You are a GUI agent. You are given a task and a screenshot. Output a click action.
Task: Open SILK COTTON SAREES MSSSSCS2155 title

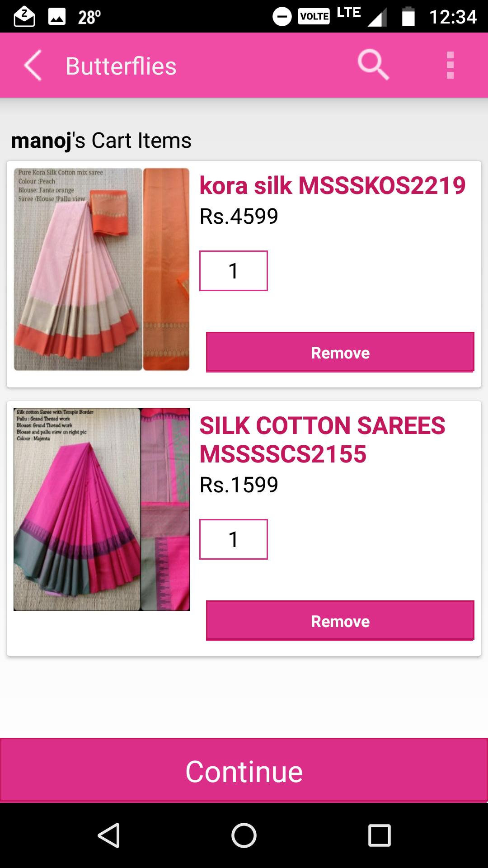click(x=323, y=440)
